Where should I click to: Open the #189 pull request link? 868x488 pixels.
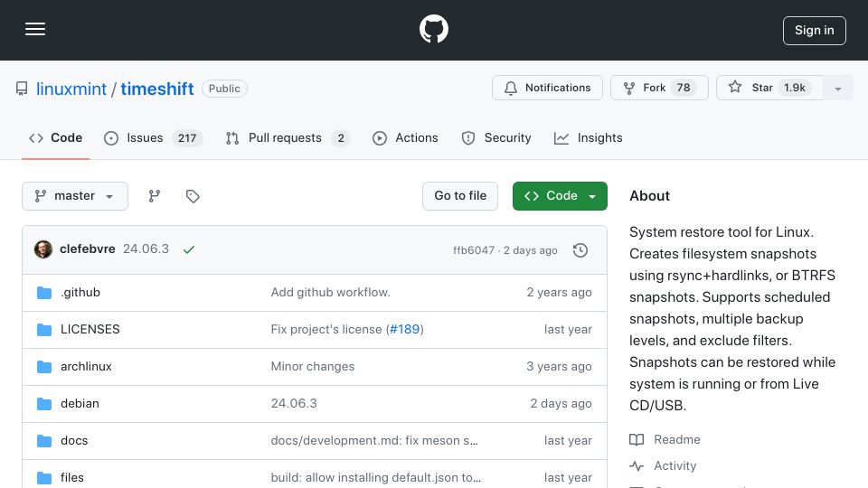pos(405,329)
